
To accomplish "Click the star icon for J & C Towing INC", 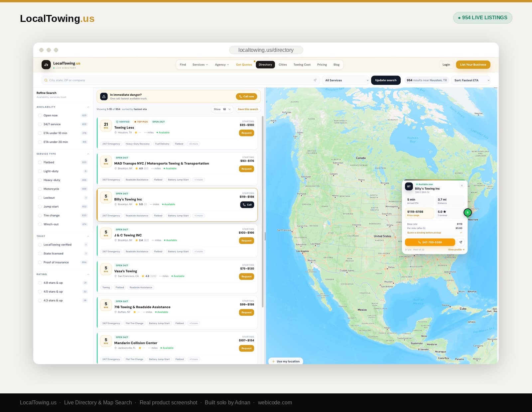I will click(137, 240).
